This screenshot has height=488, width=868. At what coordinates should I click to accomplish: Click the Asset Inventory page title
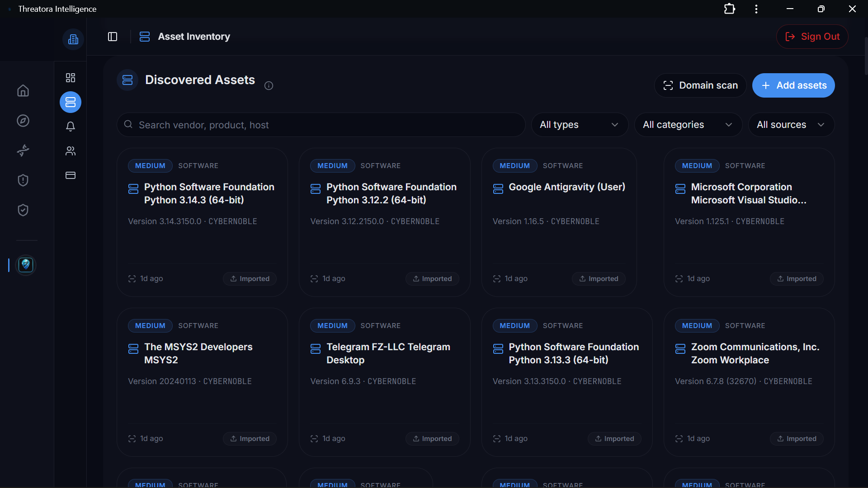click(194, 37)
